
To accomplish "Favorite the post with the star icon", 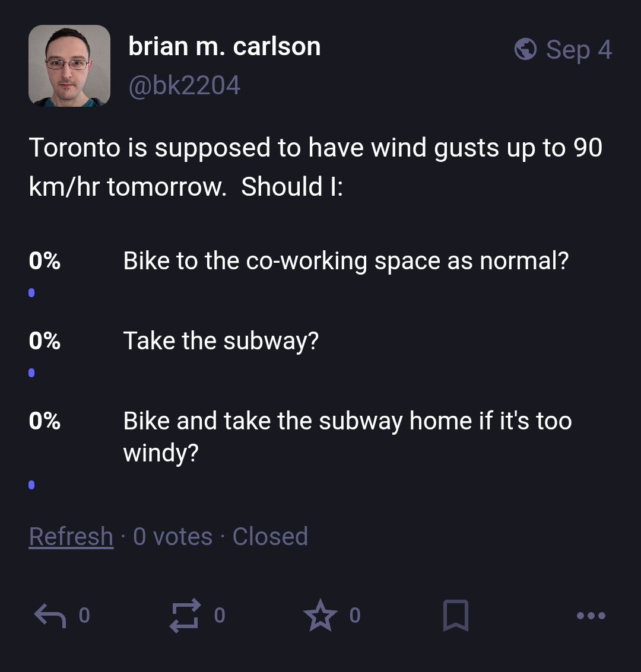I will click(x=320, y=616).
